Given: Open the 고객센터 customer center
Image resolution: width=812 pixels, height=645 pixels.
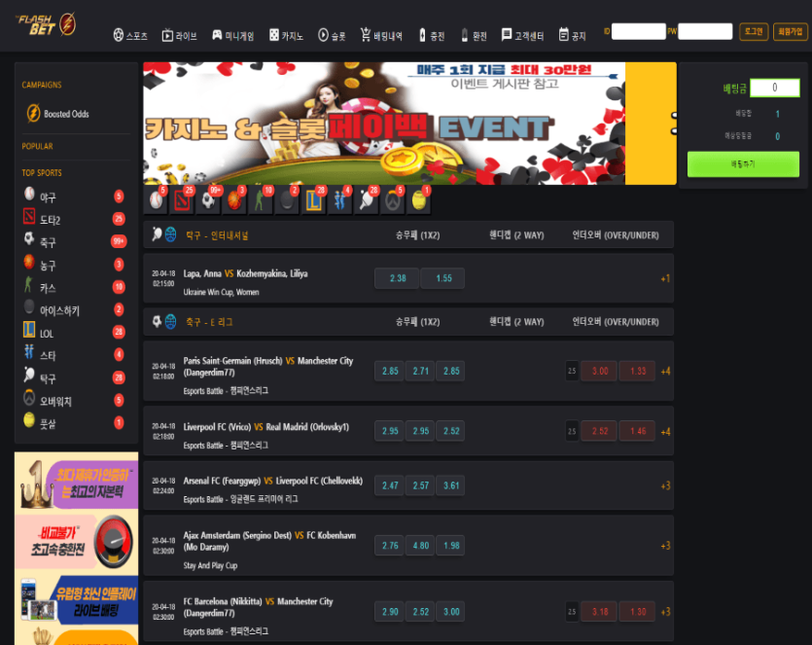Looking at the screenshot, I should click(x=522, y=36).
